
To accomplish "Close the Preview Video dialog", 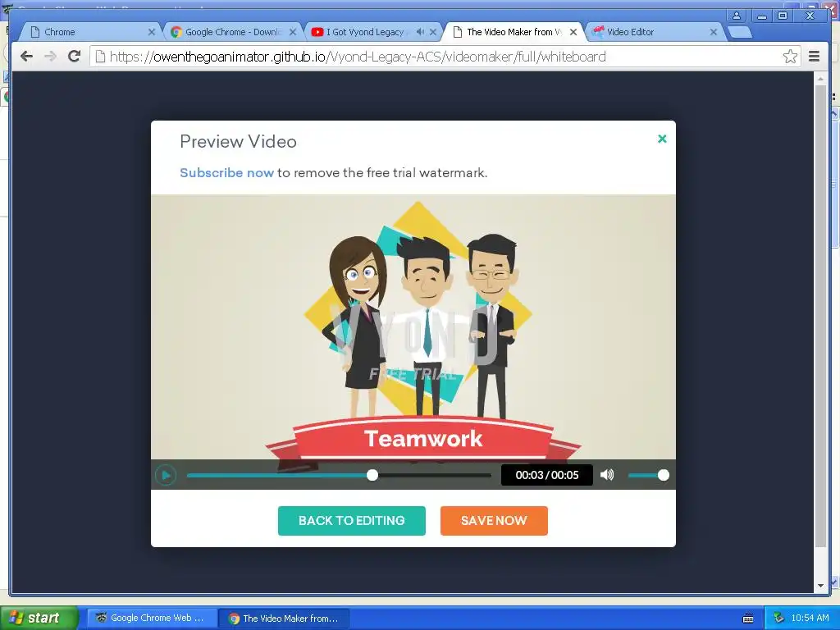I will point(662,139).
